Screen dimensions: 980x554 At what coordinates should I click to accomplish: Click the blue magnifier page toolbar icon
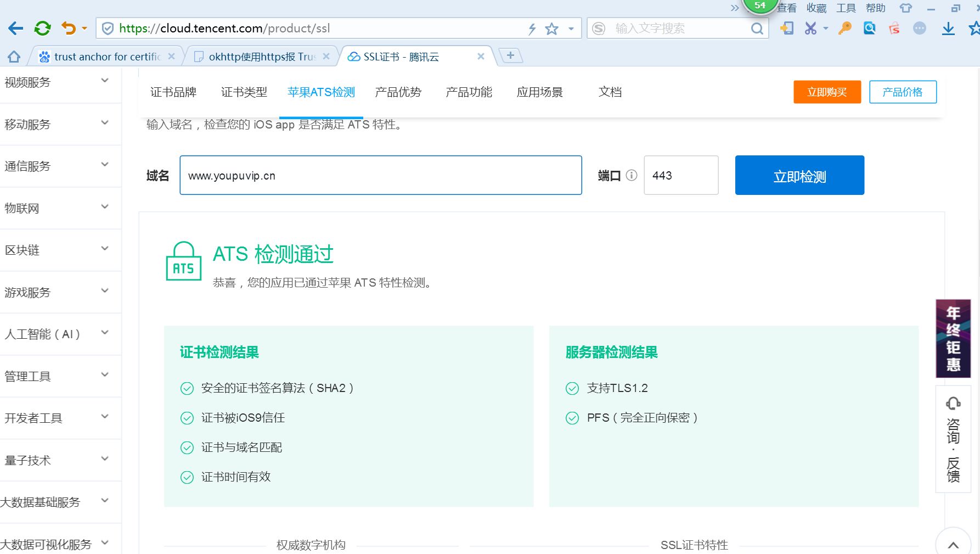click(x=870, y=29)
